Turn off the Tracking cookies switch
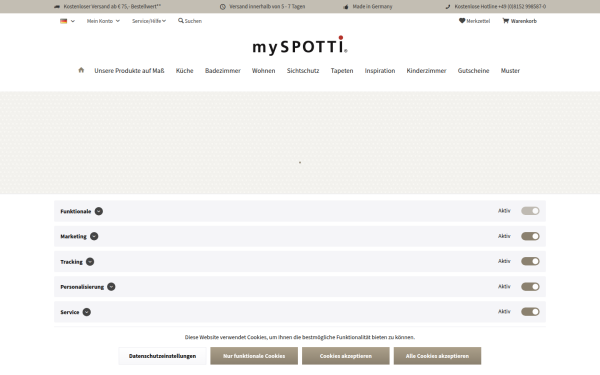This screenshot has height=375, width=600. 530,261
